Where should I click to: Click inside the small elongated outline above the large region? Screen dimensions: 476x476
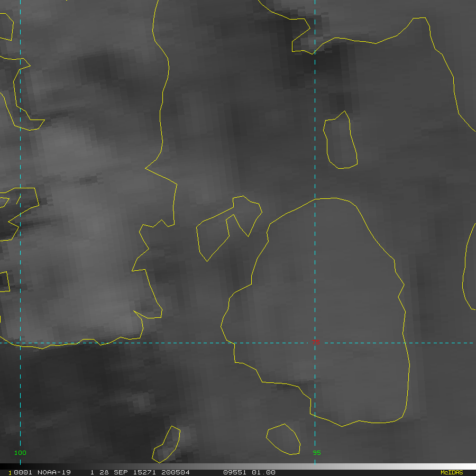[x=341, y=142]
